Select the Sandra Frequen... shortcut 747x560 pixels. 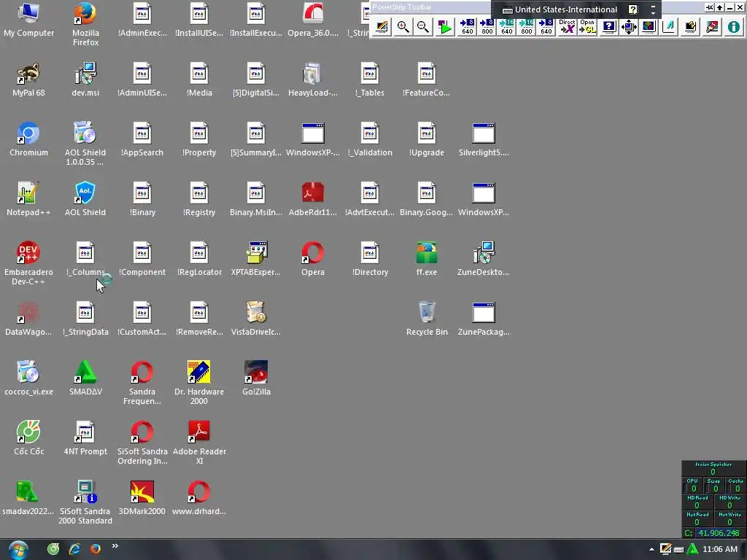coord(142,384)
